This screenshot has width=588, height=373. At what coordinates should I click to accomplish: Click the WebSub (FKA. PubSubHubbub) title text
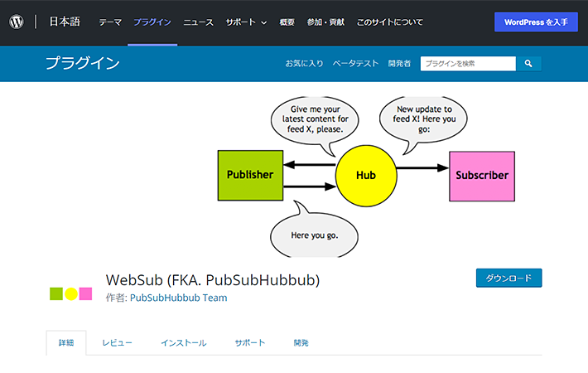[213, 280]
